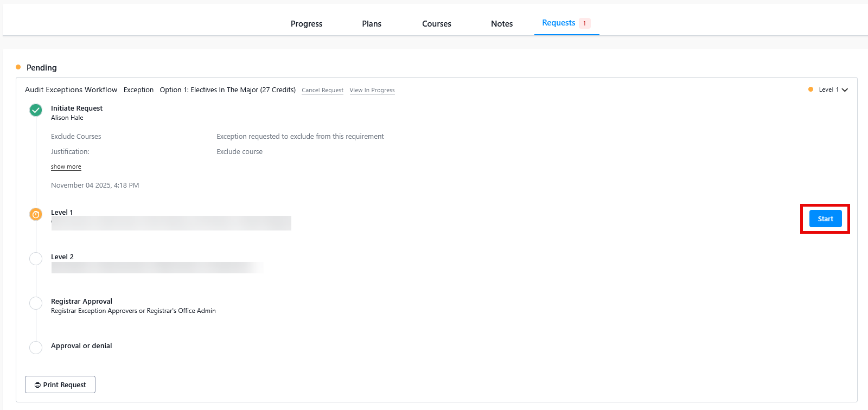Click the Audit Exceptions Workflow title
The width and height of the screenshot is (868, 410).
tap(71, 90)
